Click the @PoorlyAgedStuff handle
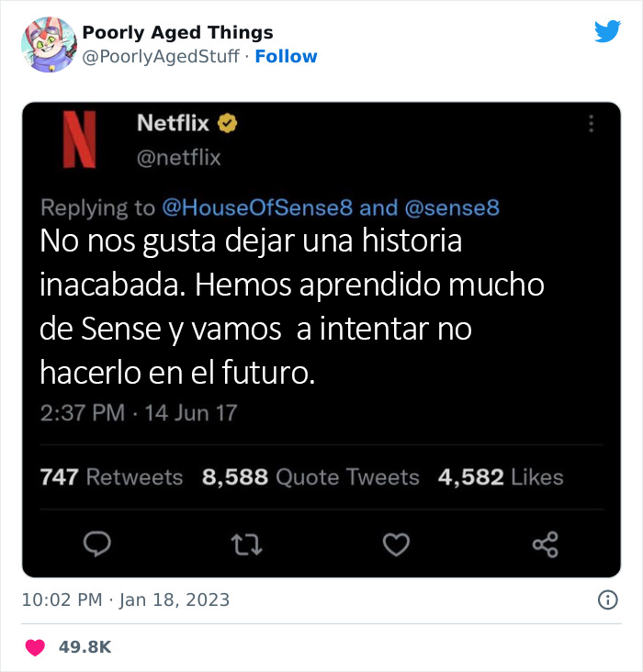Screen dimensions: 643x672 click(161, 57)
